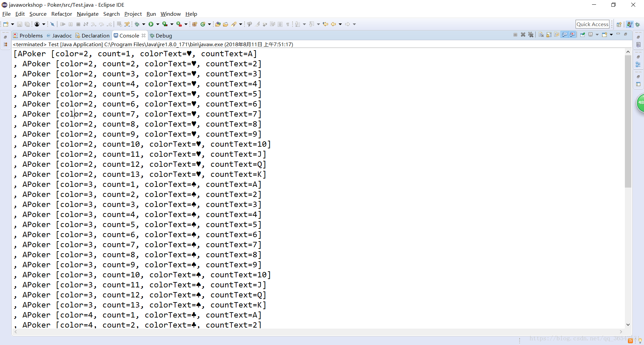Open the Window menu
644x345 pixels.
(170, 14)
